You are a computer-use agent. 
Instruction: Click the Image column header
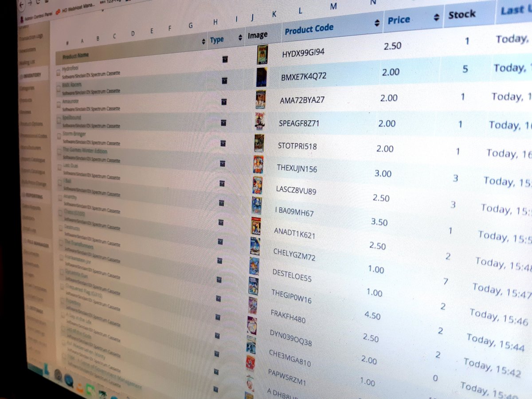pos(258,35)
